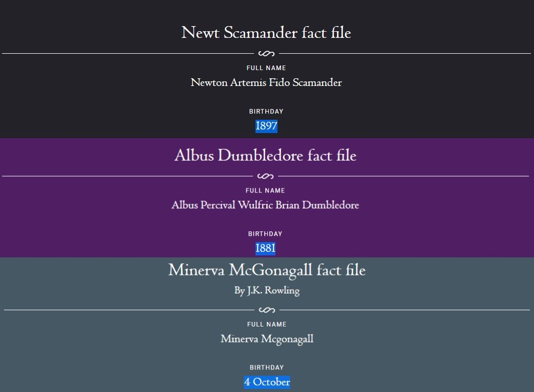This screenshot has width=534, height=392.
Task: Click the Albus Dumbledore fact file heading
Action: tap(265, 156)
